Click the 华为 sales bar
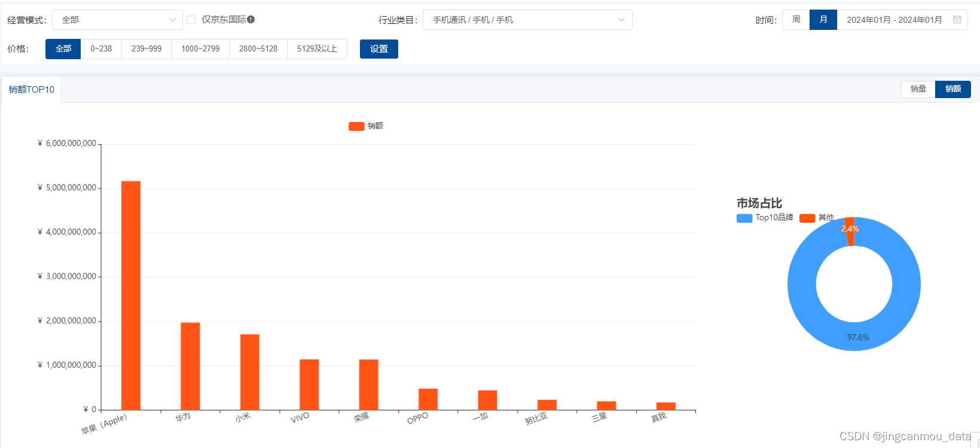This screenshot has height=448, width=980. (x=190, y=367)
